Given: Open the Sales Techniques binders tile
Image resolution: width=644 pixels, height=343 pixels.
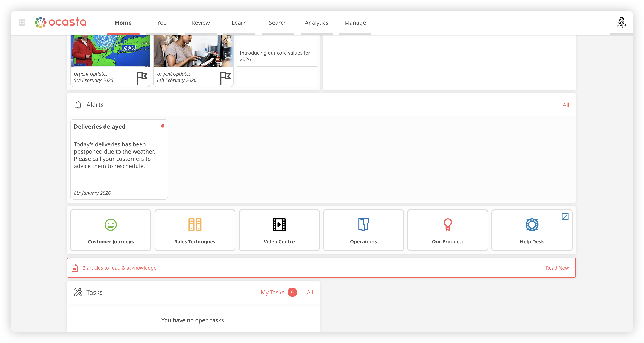Looking at the screenshot, I should (x=195, y=230).
